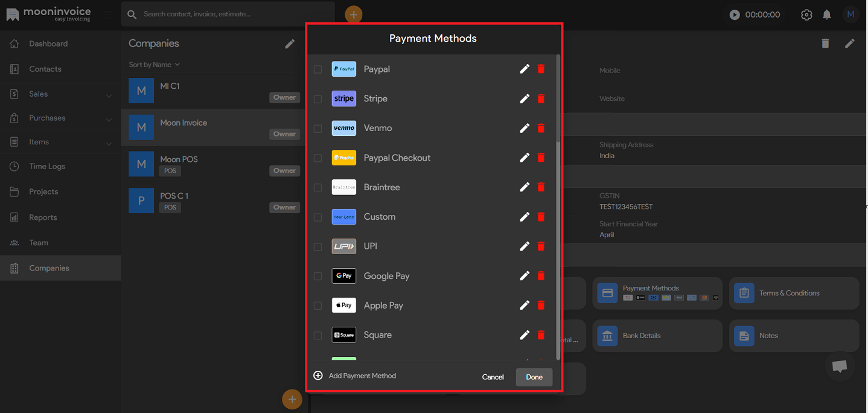Open the Terms & Conditions card

pyautogui.click(x=794, y=293)
